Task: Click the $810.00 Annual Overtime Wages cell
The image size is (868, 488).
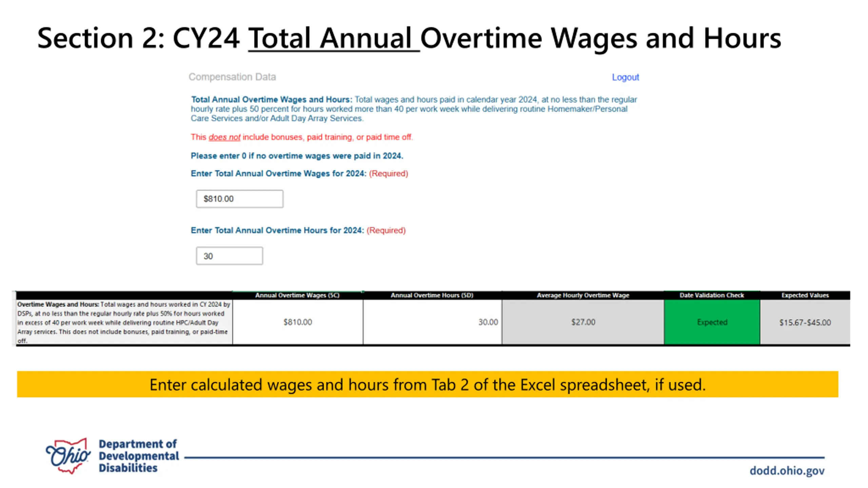Action: click(298, 322)
